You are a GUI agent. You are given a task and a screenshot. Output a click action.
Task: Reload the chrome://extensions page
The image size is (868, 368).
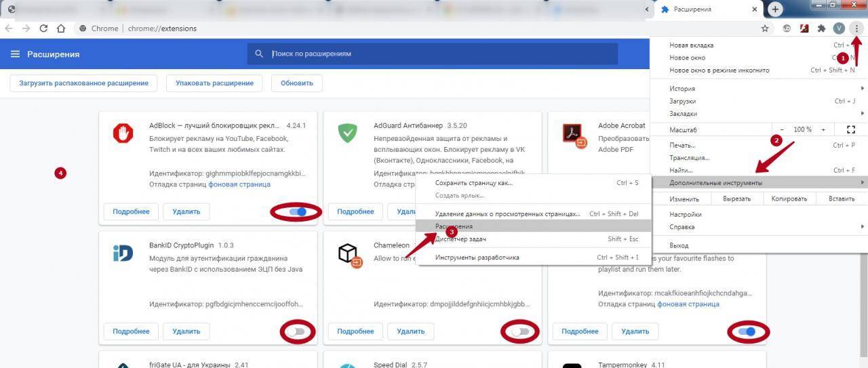(44, 28)
